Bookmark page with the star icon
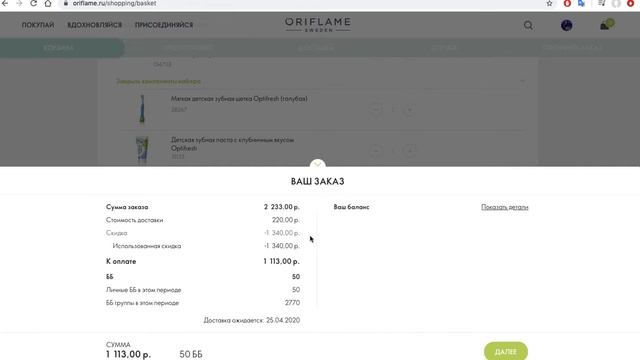Image resolution: width=640 pixels, height=360 pixels. pos(549,3)
